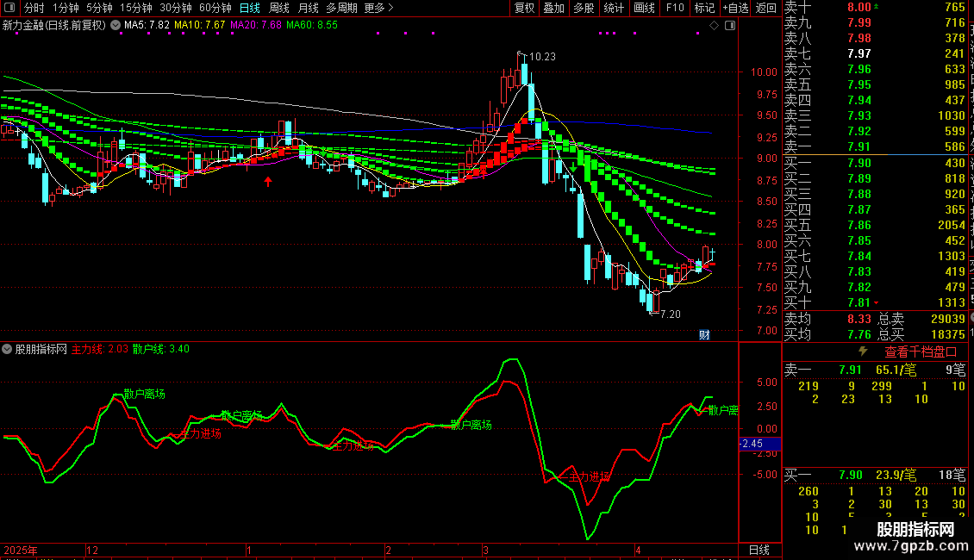Open the MA indicator settings dropdown
974x560 pixels.
coord(116,26)
